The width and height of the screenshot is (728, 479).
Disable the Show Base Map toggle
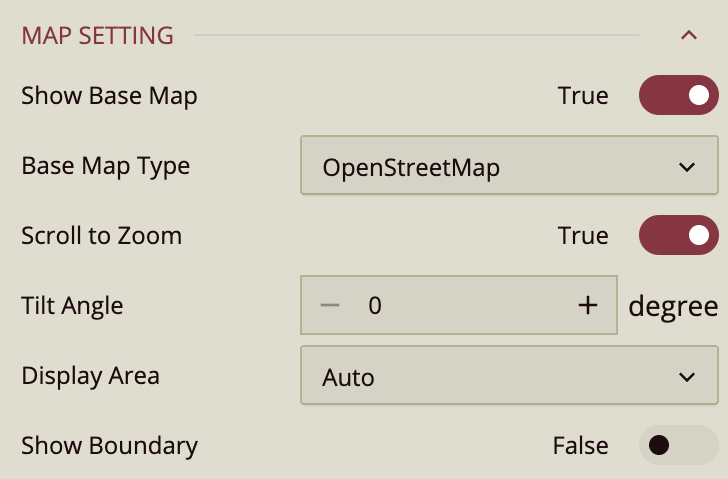678,96
